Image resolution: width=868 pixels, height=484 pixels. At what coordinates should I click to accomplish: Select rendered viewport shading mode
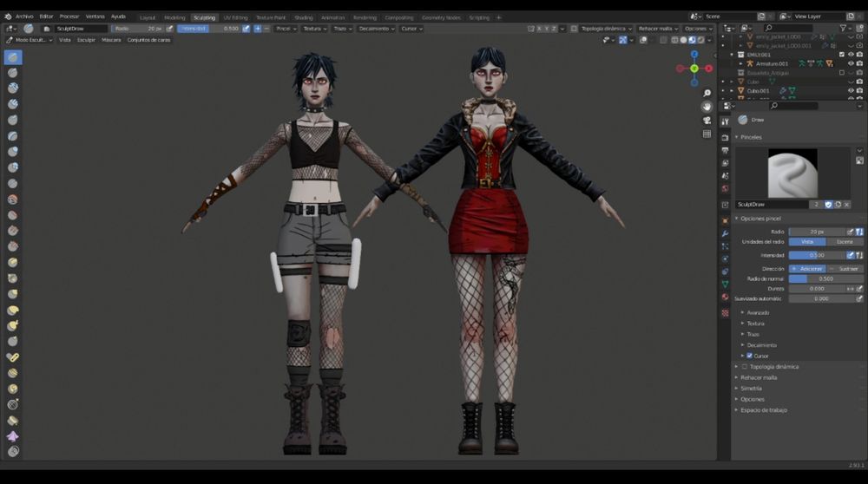coord(700,40)
